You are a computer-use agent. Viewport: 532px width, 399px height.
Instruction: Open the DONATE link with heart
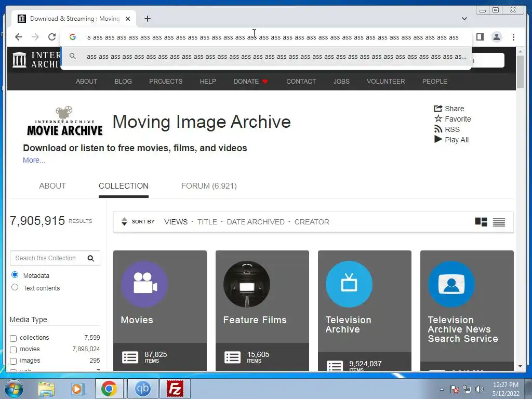pyautogui.click(x=251, y=82)
